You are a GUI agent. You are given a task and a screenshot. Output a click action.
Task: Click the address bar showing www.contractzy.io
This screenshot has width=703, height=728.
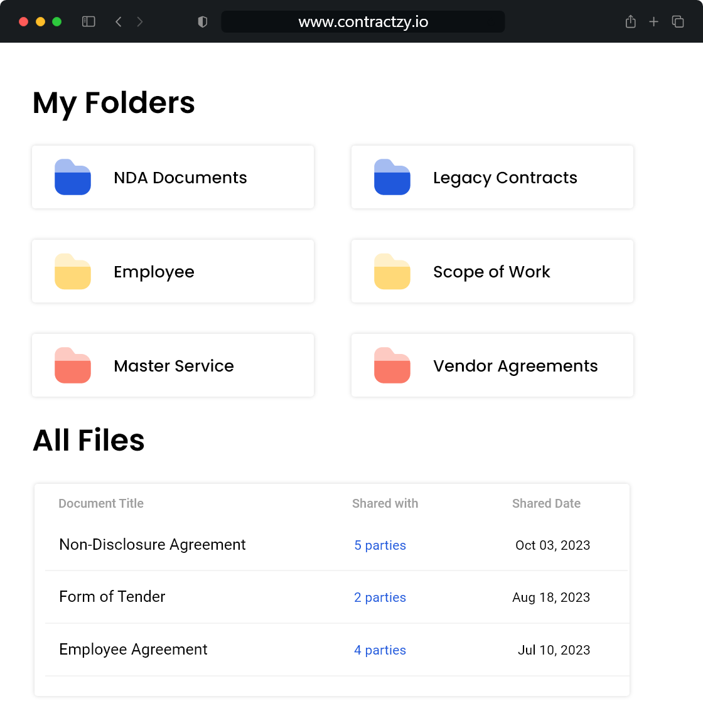pyautogui.click(x=363, y=21)
